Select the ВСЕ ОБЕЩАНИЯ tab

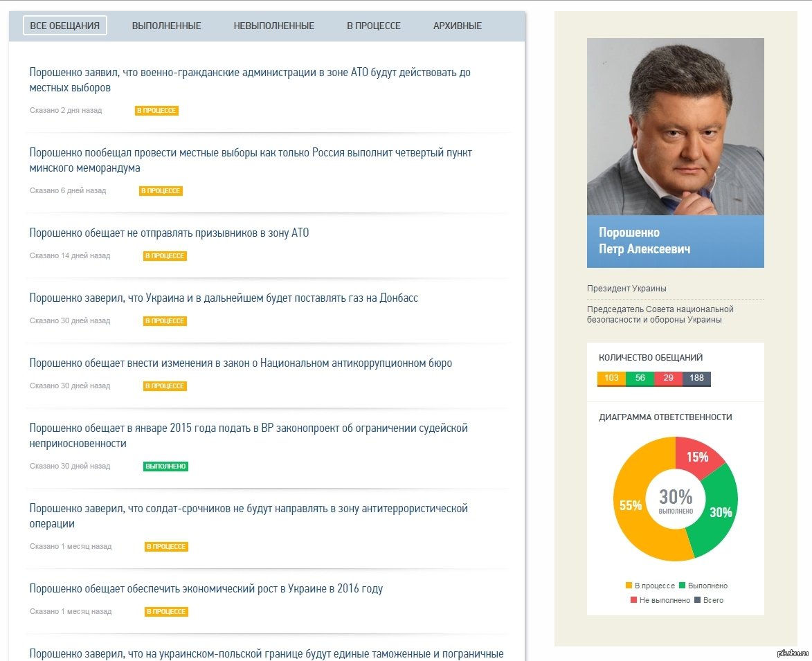(65, 26)
